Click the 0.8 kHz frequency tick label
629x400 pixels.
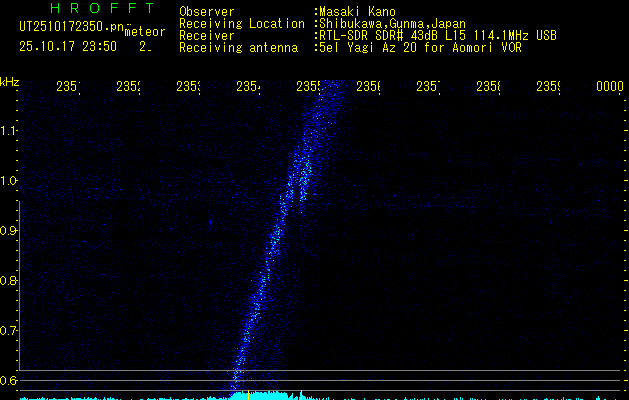[x=8, y=280]
